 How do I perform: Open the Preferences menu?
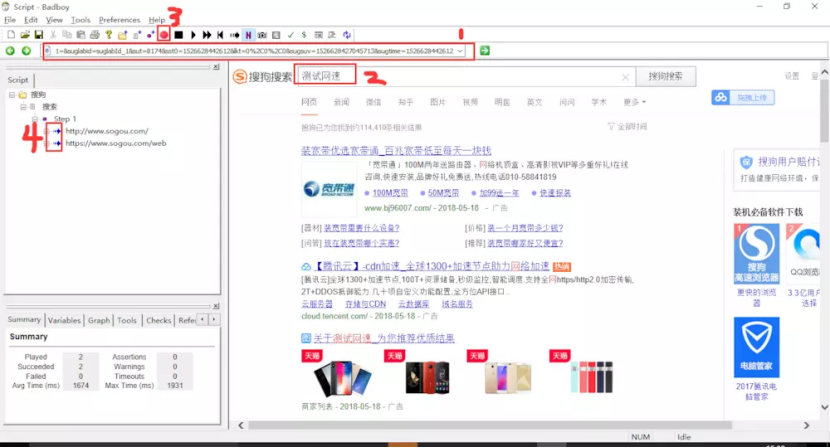tap(119, 20)
